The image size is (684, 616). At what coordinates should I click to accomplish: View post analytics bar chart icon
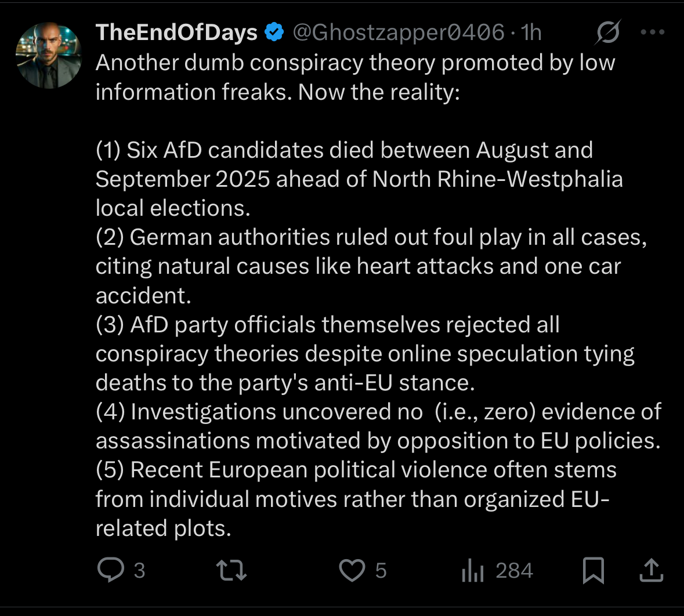pos(472,571)
